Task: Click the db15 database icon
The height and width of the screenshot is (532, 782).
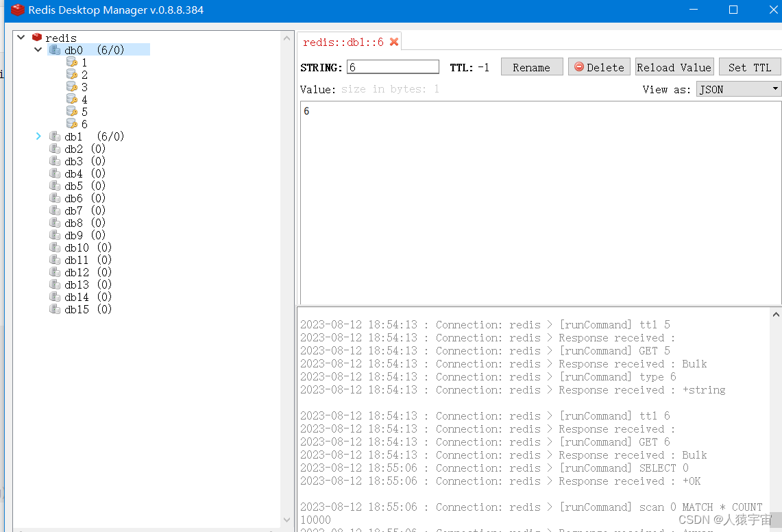Action: tap(55, 309)
